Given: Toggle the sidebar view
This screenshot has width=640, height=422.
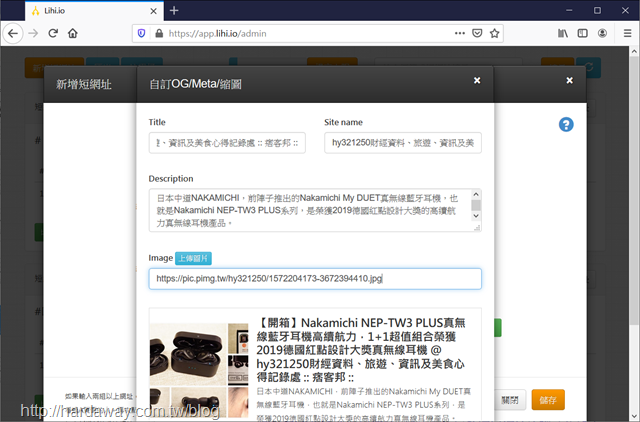Looking at the screenshot, I should [x=582, y=33].
